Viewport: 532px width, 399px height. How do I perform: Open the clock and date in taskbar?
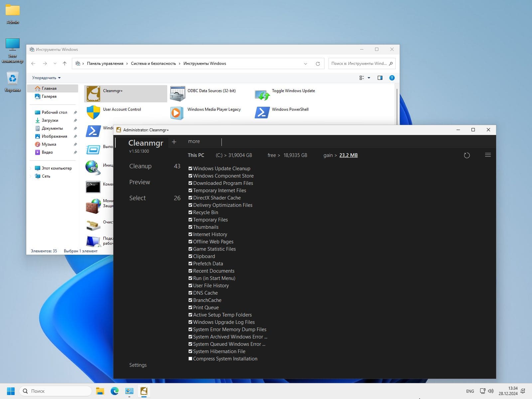pyautogui.click(x=508, y=391)
